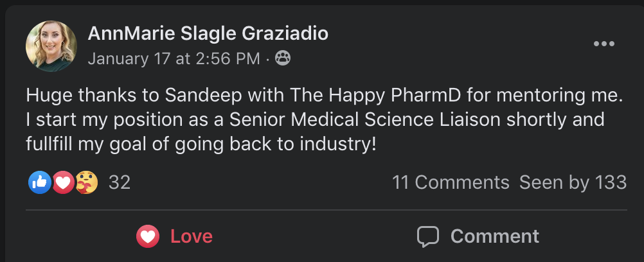Click the post body text paragraph

tap(315, 119)
